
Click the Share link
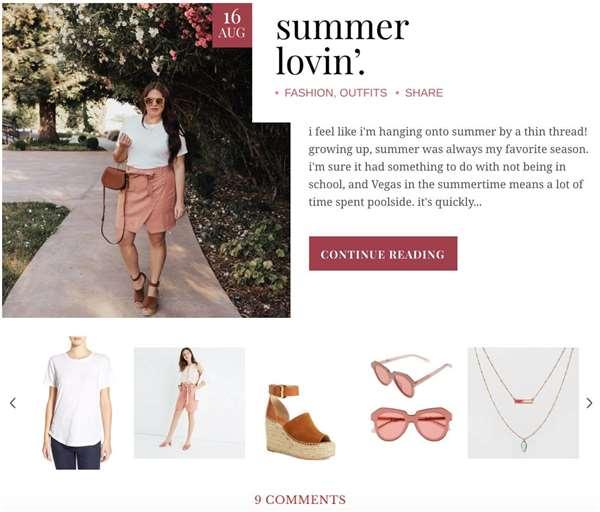(424, 93)
